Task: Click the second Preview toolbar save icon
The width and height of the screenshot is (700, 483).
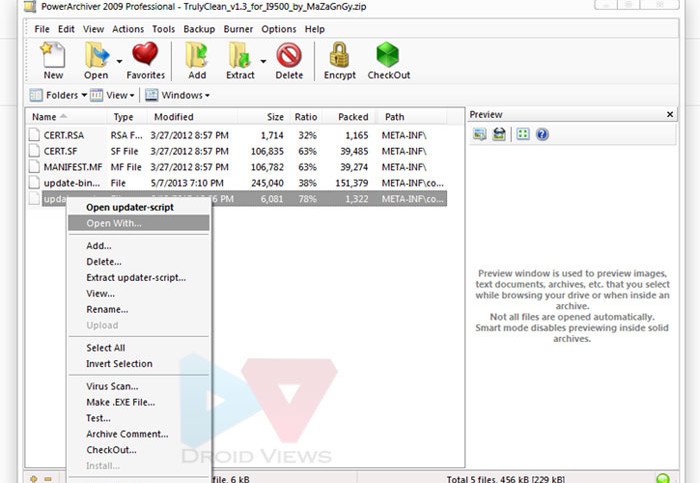Action: point(499,134)
